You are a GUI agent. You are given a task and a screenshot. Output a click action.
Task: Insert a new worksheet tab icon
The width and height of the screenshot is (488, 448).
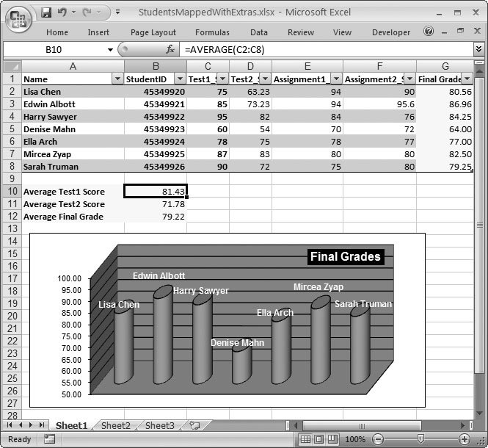point(194,425)
